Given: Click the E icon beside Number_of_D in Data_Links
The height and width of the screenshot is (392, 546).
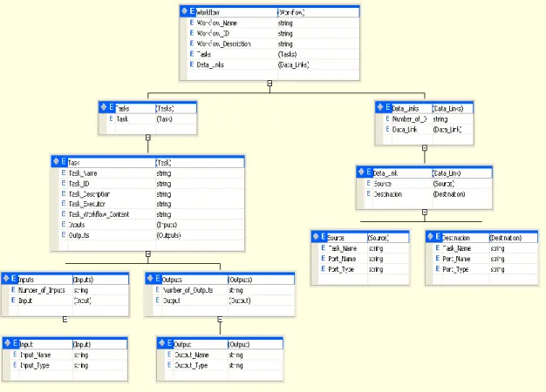Looking at the screenshot, I should 387,118.
